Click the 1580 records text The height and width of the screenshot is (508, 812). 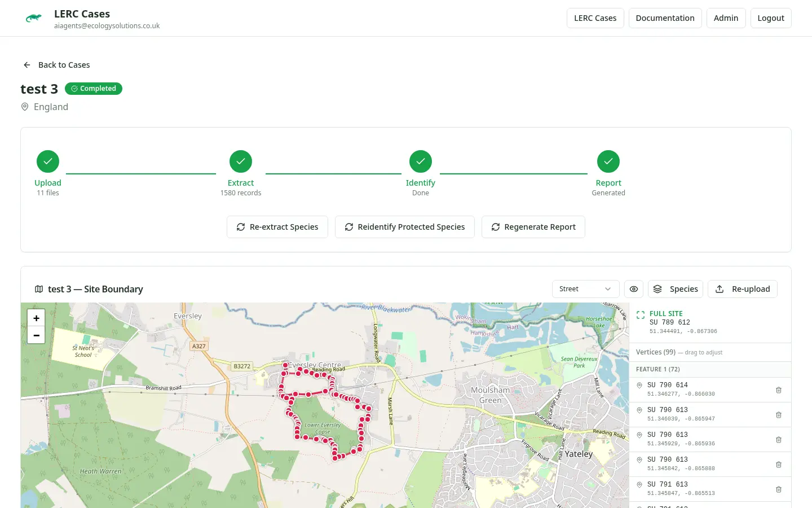pos(241,193)
